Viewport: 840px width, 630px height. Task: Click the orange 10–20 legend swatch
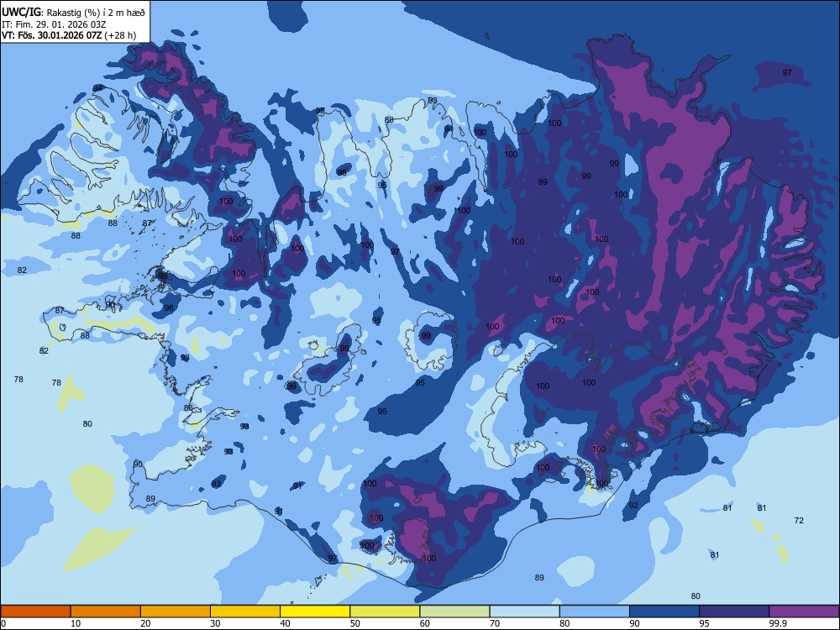click(x=106, y=612)
